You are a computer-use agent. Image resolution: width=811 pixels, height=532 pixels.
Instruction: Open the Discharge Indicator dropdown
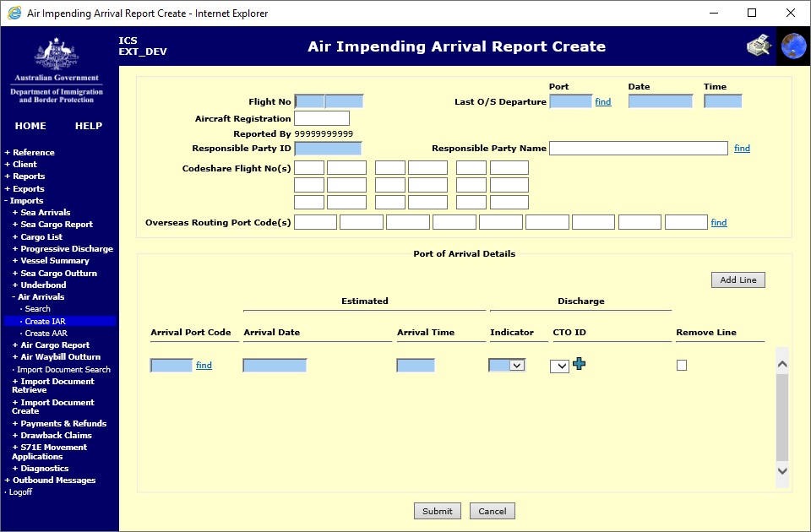[507, 365]
